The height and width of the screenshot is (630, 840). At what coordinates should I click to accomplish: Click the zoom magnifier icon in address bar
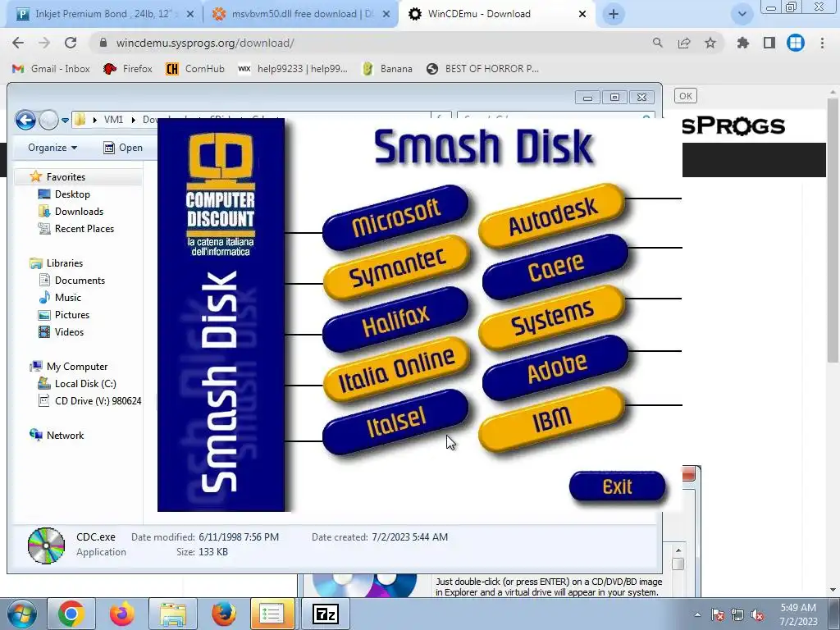point(658,43)
